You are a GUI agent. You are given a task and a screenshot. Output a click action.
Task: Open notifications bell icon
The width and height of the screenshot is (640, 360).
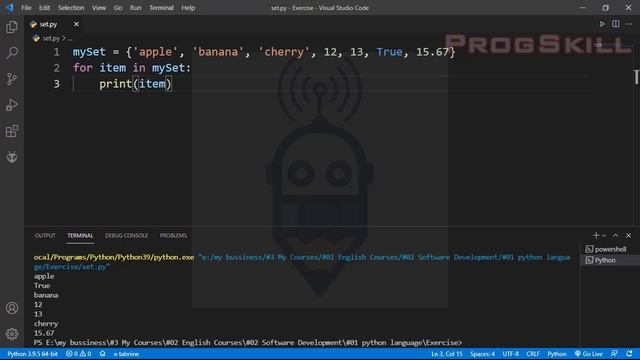[x=629, y=354]
